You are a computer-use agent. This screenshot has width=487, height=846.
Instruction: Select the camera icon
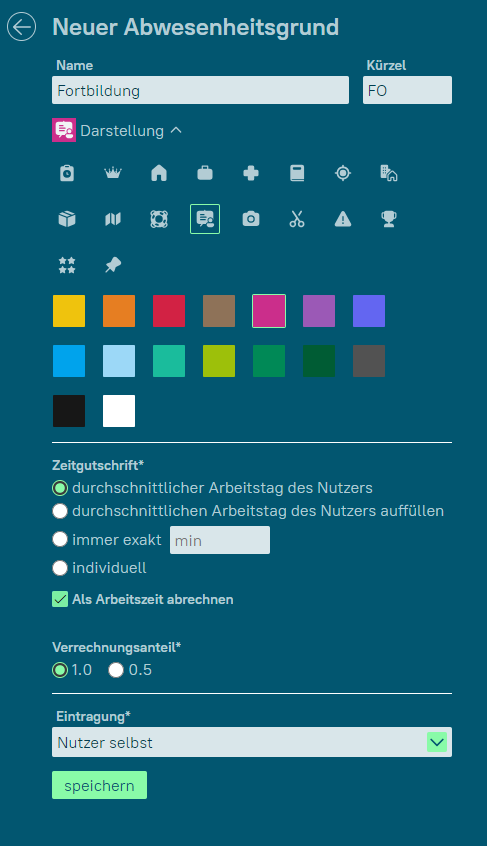251,219
